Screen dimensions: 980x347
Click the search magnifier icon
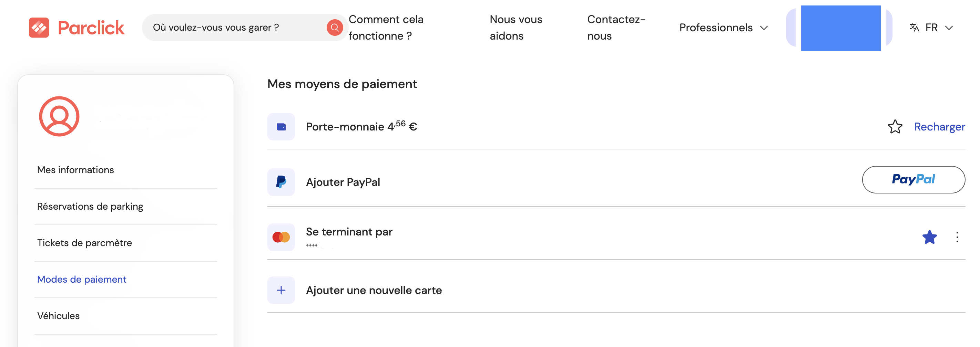point(334,27)
